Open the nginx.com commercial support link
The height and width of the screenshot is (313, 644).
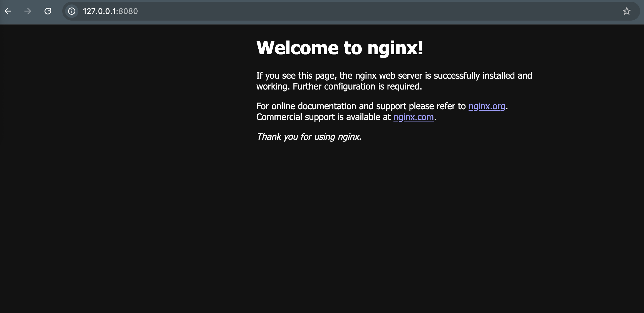coord(413,117)
